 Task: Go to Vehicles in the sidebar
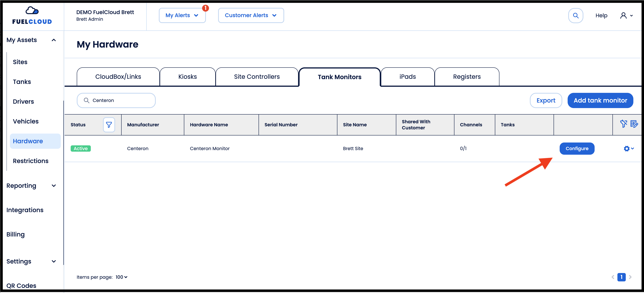click(x=26, y=121)
